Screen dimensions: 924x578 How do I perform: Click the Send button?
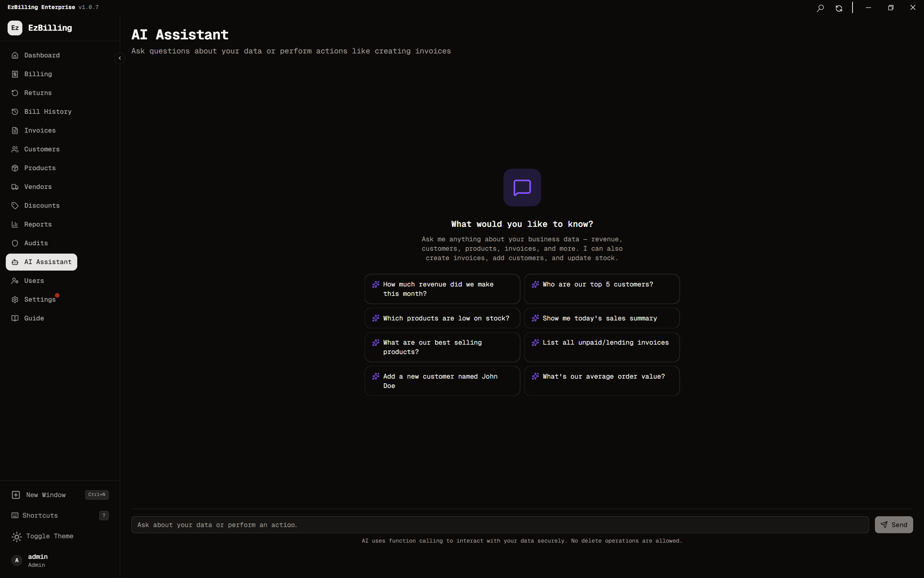pos(893,525)
